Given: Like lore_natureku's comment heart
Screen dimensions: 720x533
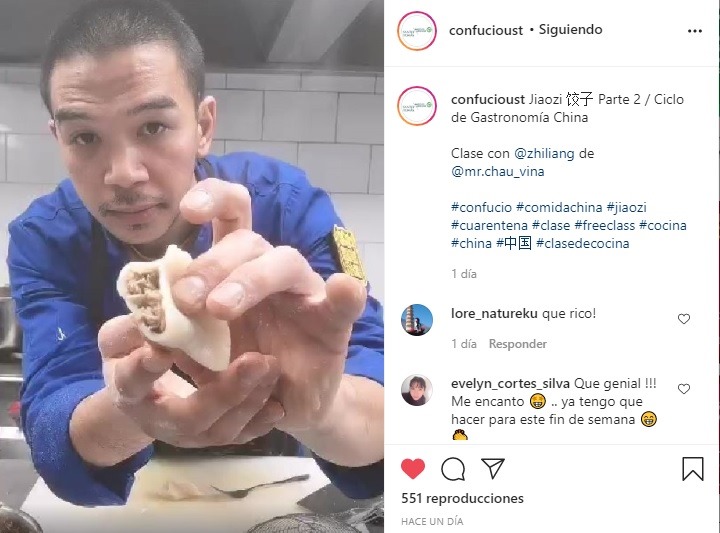Looking at the screenshot, I should pos(684,319).
